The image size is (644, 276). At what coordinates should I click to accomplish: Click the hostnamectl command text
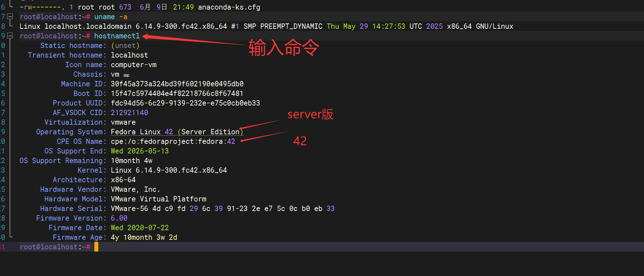click(x=117, y=36)
